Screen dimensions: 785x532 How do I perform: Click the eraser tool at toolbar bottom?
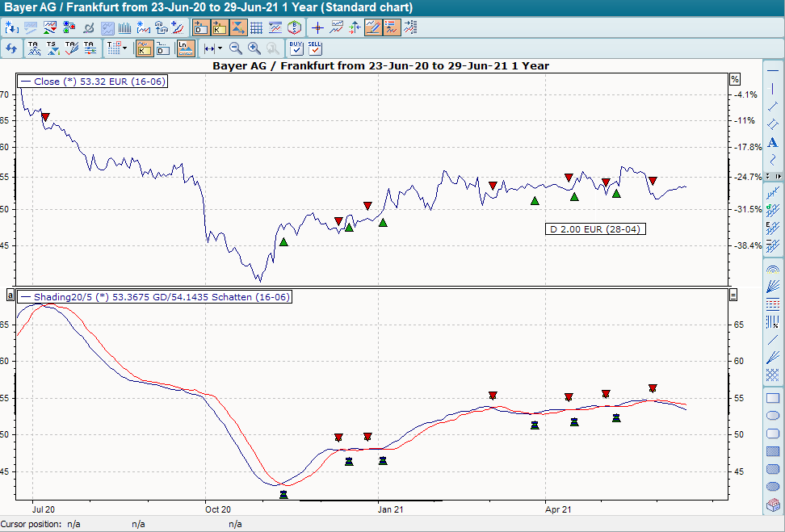coord(772,505)
